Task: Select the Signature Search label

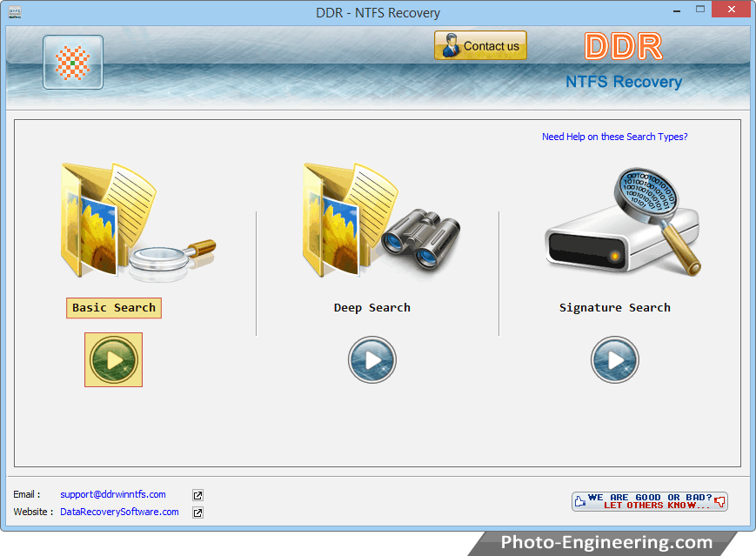Action: pyautogui.click(x=615, y=308)
